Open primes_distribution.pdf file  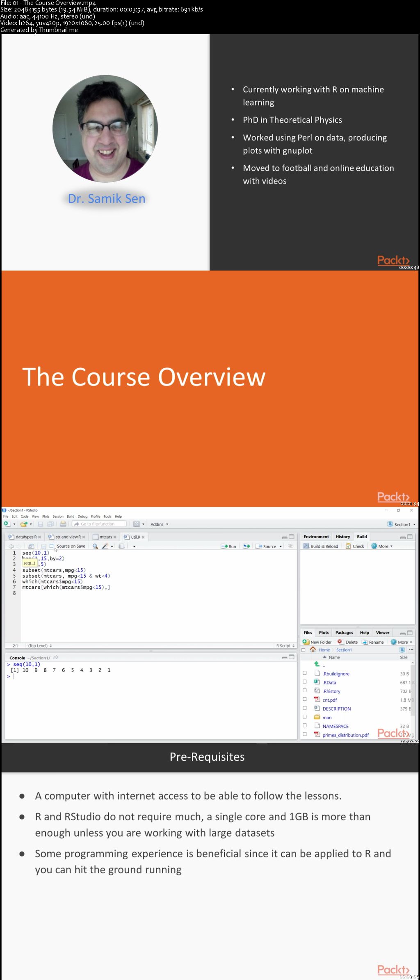(x=345, y=735)
